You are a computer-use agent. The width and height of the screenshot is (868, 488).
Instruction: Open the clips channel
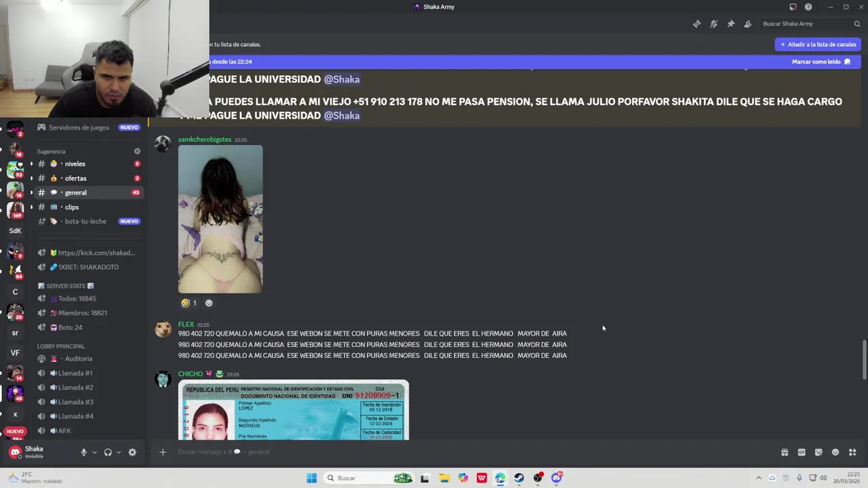click(88, 207)
